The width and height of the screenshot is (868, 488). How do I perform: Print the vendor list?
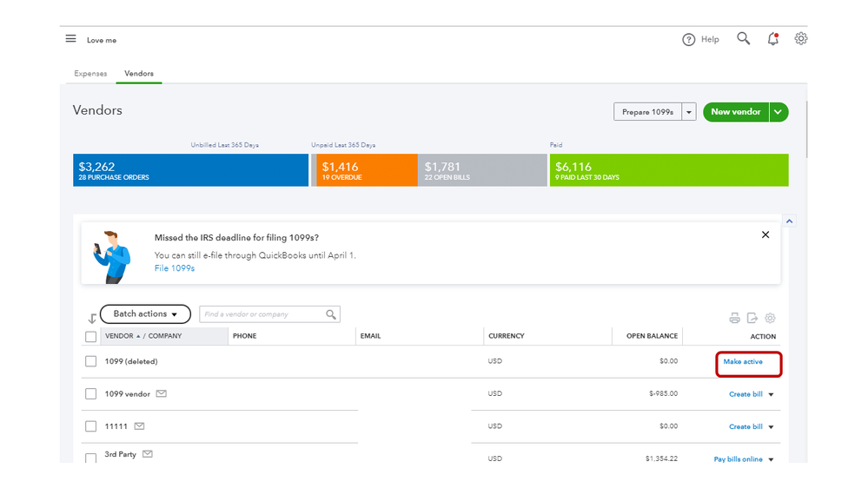point(734,319)
